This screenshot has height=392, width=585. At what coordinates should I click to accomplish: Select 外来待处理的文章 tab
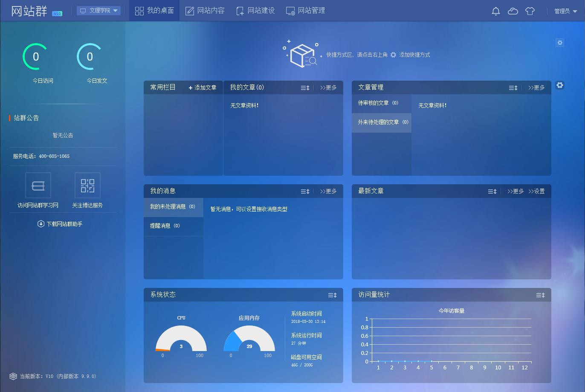[x=381, y=122]
